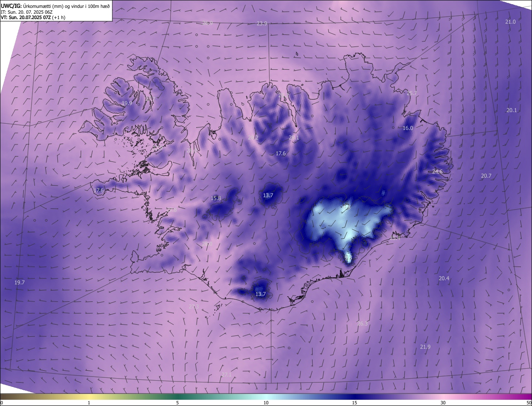Click the 19.7 value label
Image resolution: width=532 pixels, height=406 pixels.
pos(20,282)
